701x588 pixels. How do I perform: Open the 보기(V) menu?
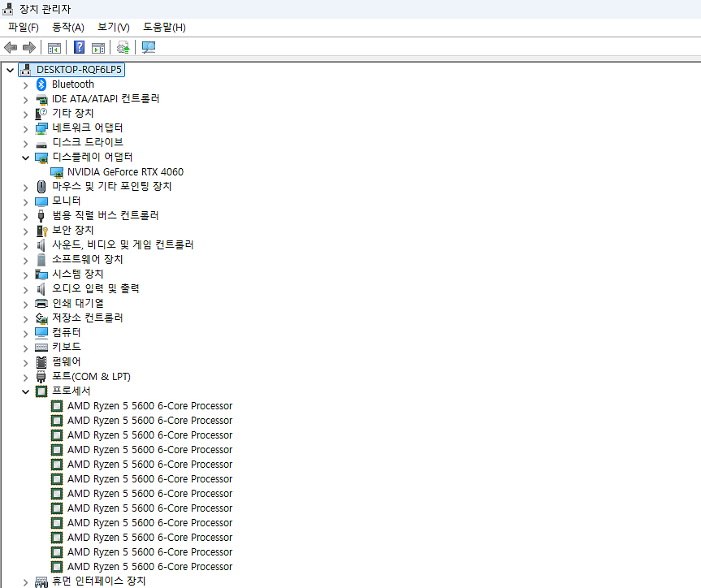click(114, 28)
